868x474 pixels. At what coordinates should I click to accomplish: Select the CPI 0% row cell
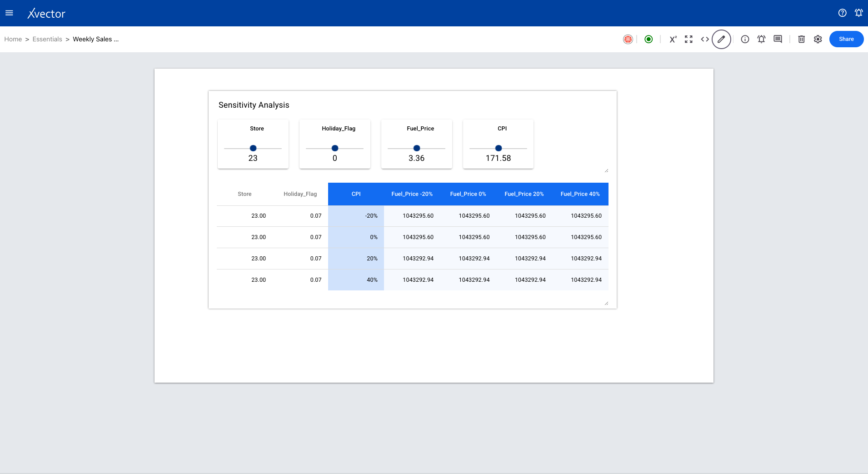[356, 237]
